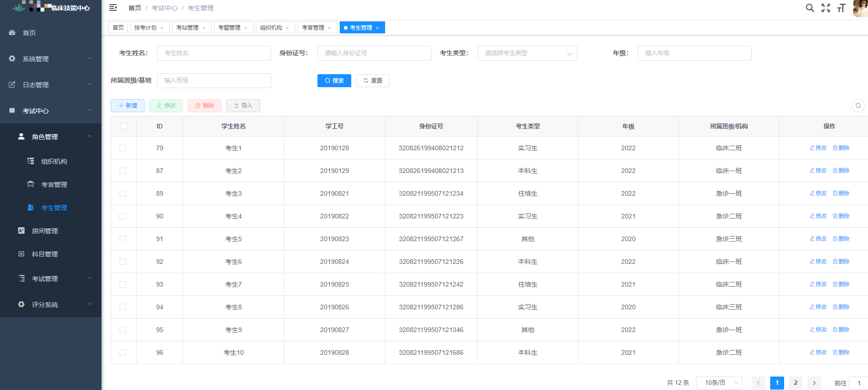This screenshot has height=390, width=868.
Task: Switch to the 首页 tab
Action: 118,28
